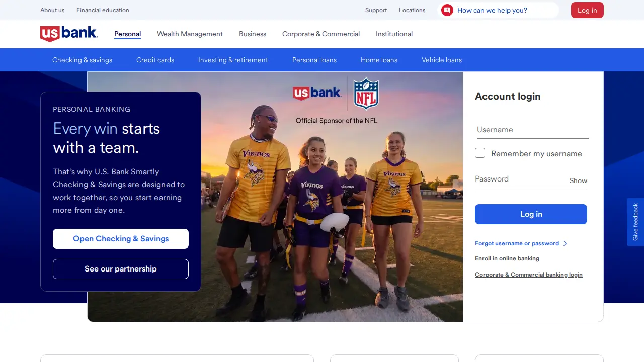Show the password text
This screenshot has width=644, height=362.
tap(578, 180)
